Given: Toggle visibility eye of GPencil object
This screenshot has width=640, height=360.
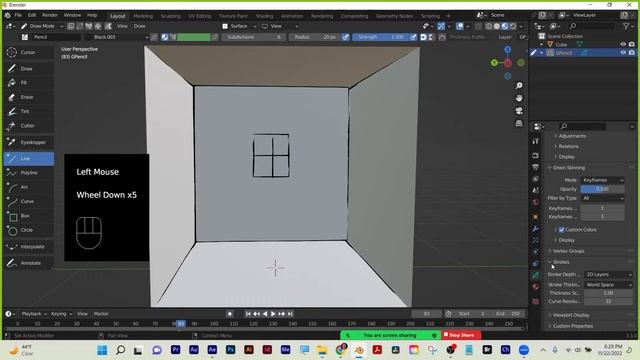Looking at the screenshot, I should coord(623,53).
